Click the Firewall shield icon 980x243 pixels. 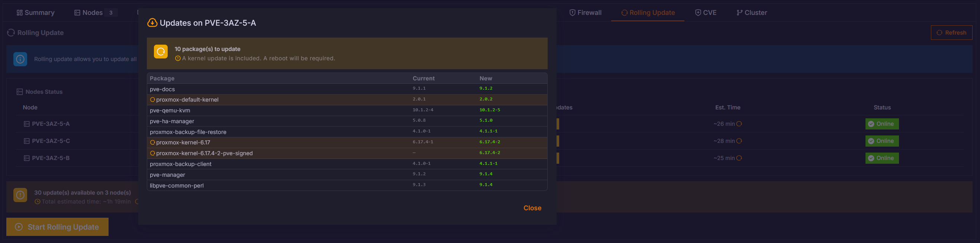click(572, 13)
